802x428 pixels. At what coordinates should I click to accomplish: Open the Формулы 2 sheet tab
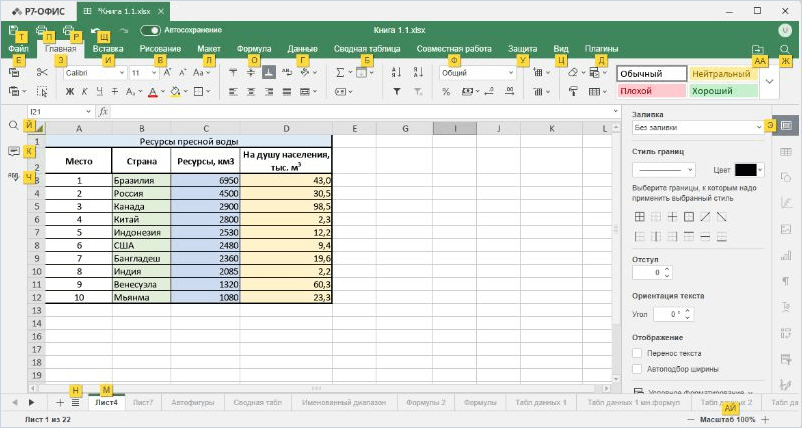tap(426, 402)
